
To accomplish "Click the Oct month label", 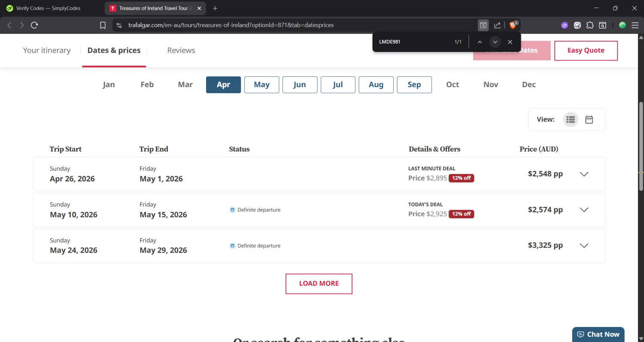I will point(453,85).
